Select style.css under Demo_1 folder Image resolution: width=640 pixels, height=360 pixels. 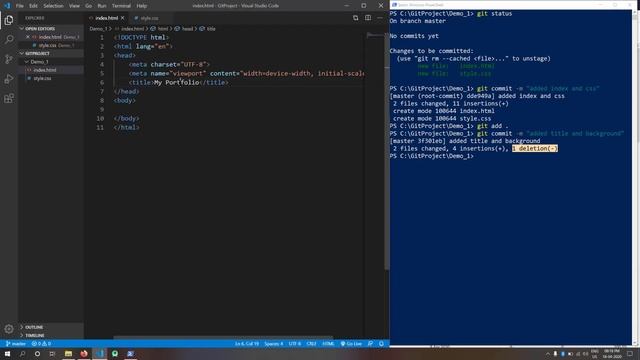51,78
